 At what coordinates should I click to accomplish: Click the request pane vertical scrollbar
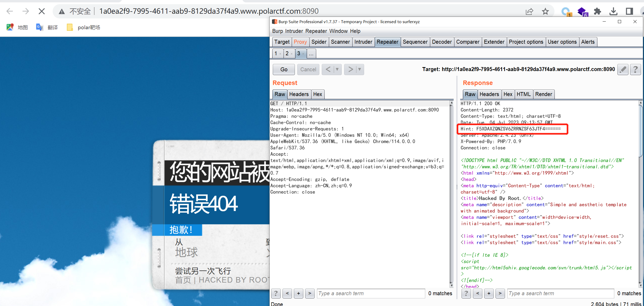(x=452, y=195)
